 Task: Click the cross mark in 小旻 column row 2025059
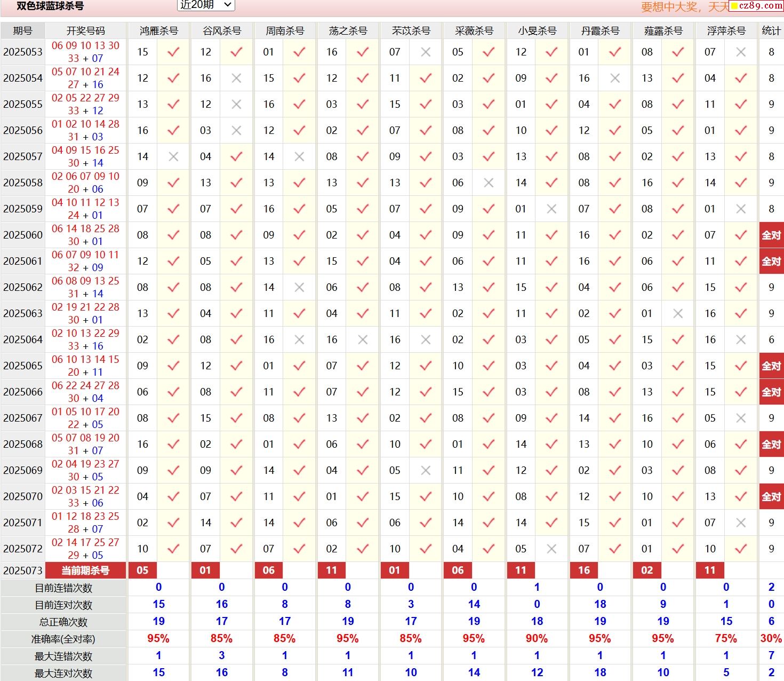coord(552,209)
